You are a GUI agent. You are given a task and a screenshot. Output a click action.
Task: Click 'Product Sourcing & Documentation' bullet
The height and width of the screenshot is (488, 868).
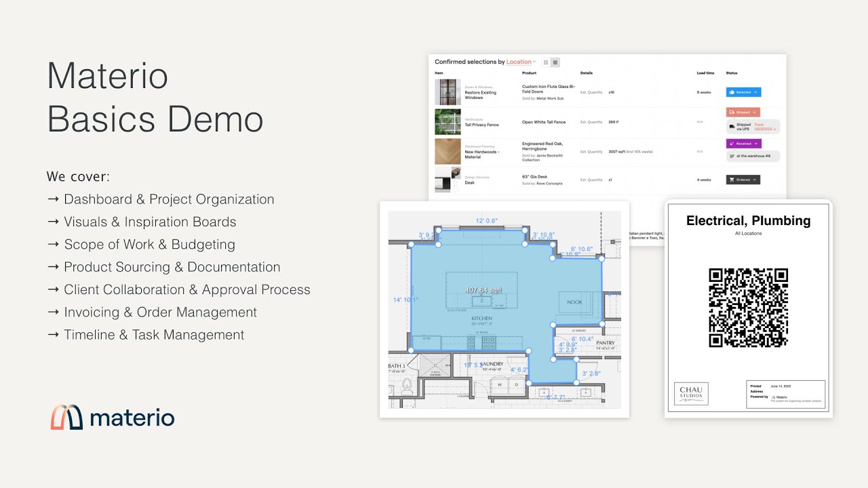[x=172, y=267]
